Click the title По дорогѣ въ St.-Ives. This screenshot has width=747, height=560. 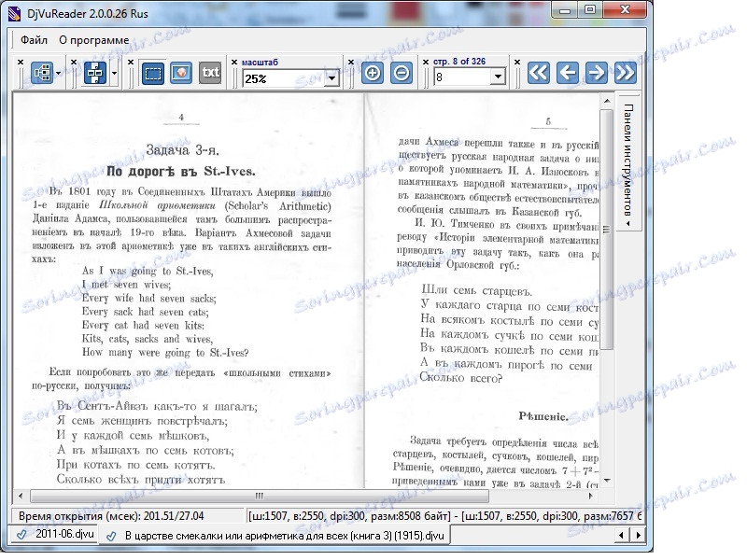coord(181,172)
